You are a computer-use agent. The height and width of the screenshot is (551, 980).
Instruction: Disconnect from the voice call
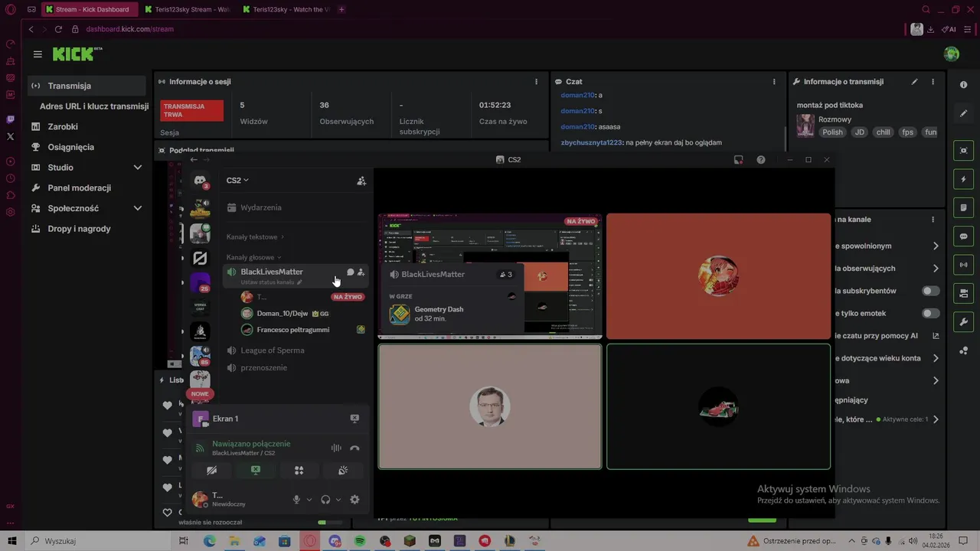pos(354,448)
